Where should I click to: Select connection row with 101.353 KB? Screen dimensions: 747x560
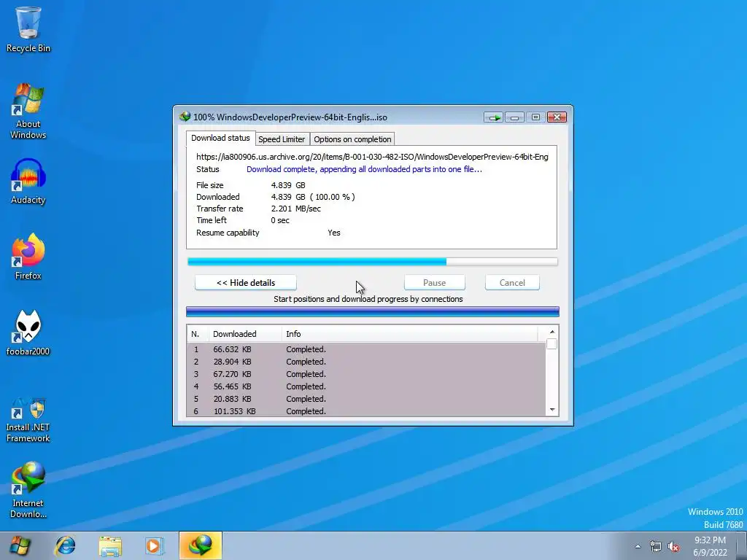click(x=366, y=411)
